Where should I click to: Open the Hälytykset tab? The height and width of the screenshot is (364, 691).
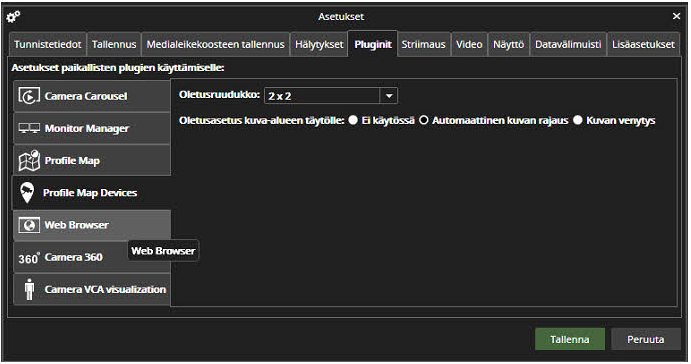tap(319, 45)
